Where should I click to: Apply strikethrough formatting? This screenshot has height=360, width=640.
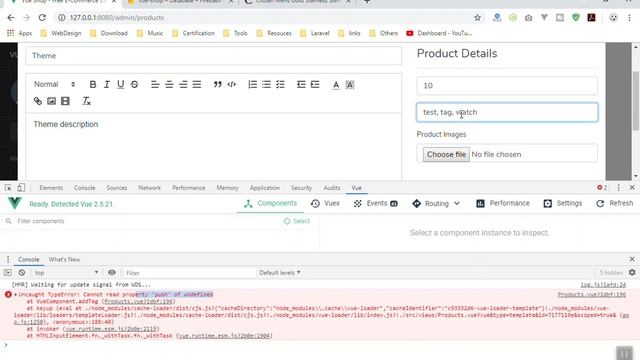(x=134, y=84)
